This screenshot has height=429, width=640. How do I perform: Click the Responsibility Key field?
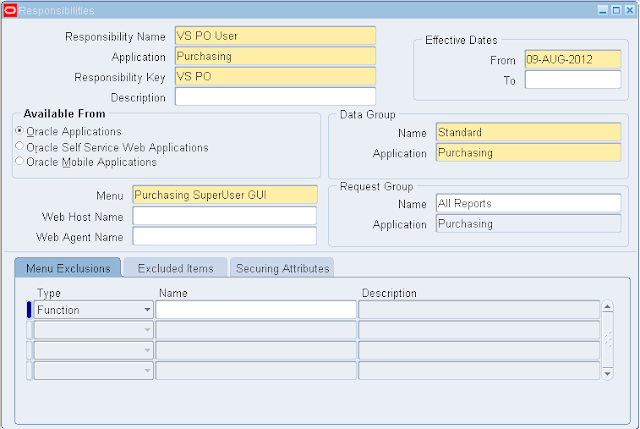click(275, 76)
